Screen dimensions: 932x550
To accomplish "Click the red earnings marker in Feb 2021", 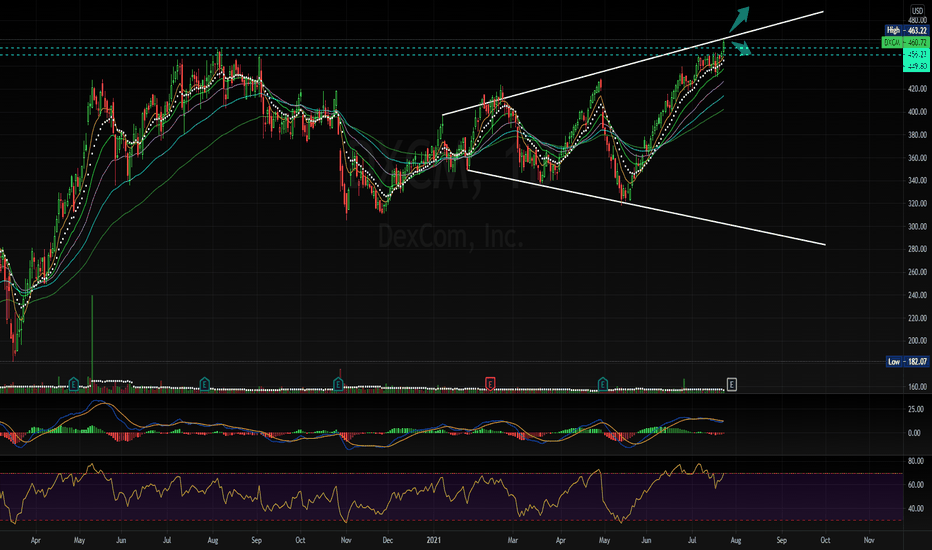I will pos(490,384).
